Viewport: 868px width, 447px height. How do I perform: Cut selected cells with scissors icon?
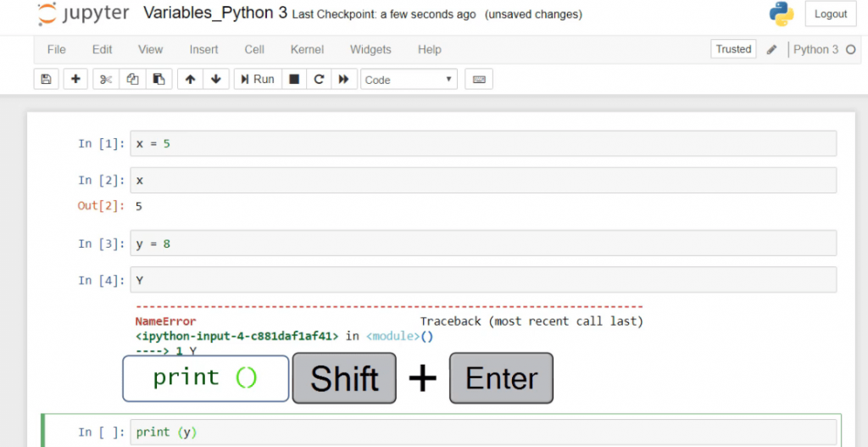click(105, 79)
